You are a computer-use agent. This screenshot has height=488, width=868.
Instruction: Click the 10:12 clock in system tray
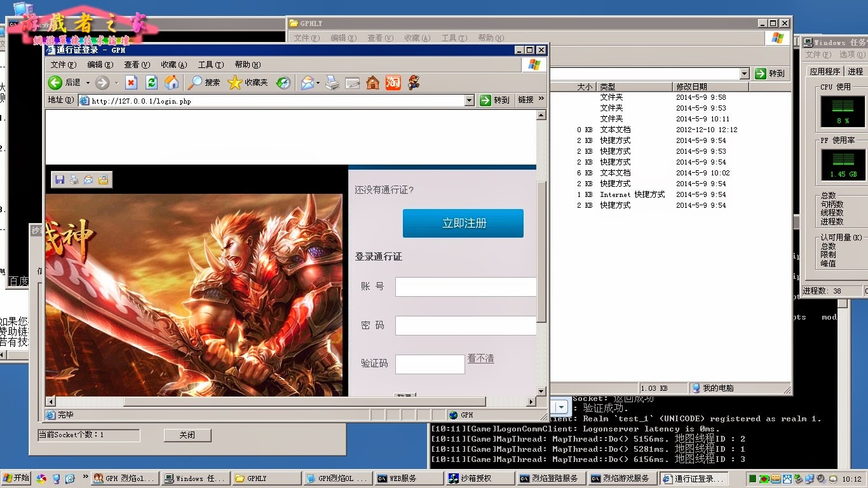pos(851,478)
